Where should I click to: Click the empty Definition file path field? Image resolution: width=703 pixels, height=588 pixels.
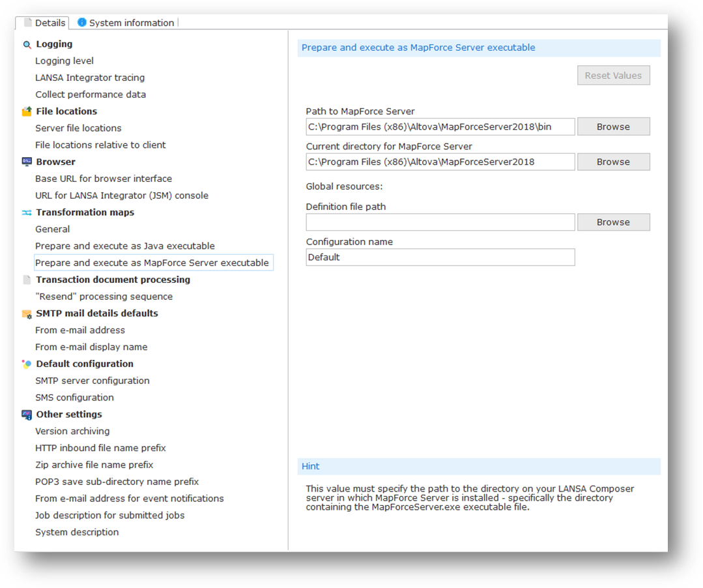point(440,222)
